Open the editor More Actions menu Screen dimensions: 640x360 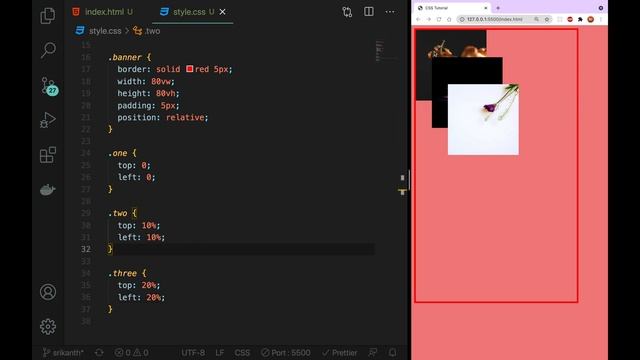coord(390,12)
